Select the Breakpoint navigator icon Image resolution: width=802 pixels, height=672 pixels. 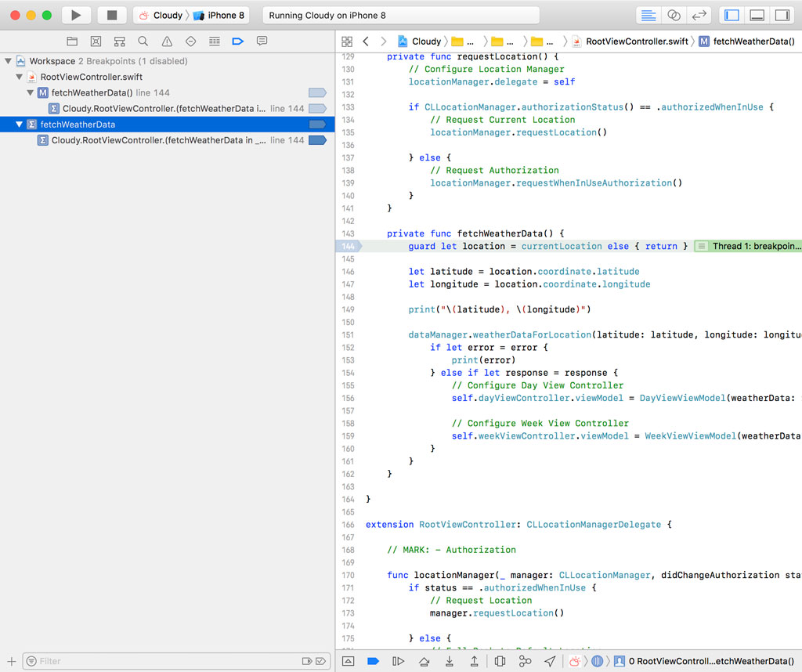[237, 41]
